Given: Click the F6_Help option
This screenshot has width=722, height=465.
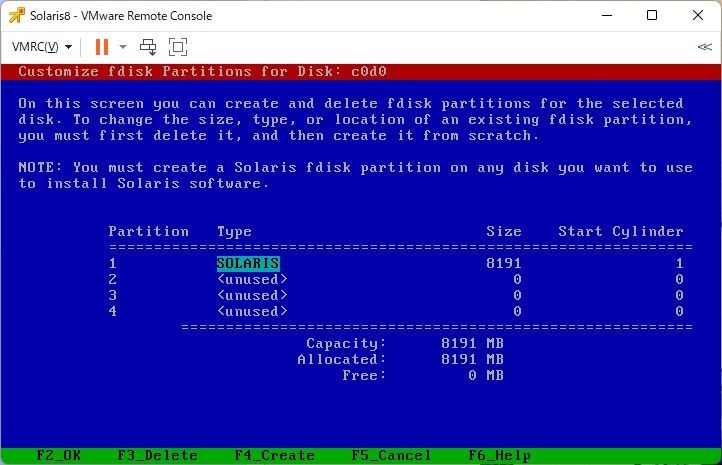Looking at the screenshot, I should pyautogui.click(x=500, y=455).
